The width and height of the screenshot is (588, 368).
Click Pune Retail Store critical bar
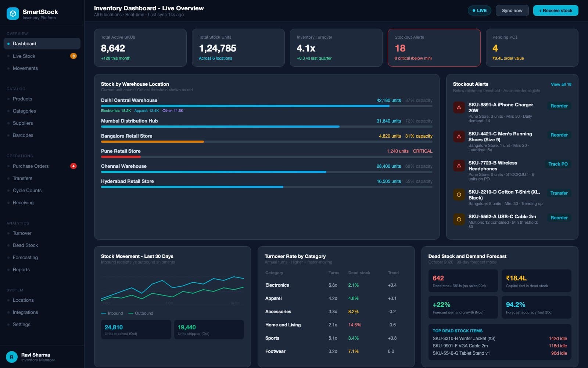coord(267,157)
